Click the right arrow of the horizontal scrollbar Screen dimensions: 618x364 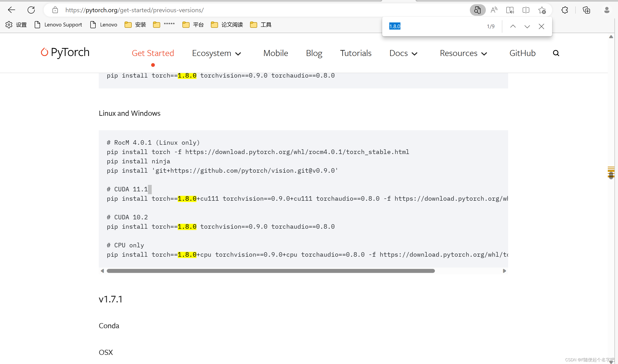pos(505,271)
